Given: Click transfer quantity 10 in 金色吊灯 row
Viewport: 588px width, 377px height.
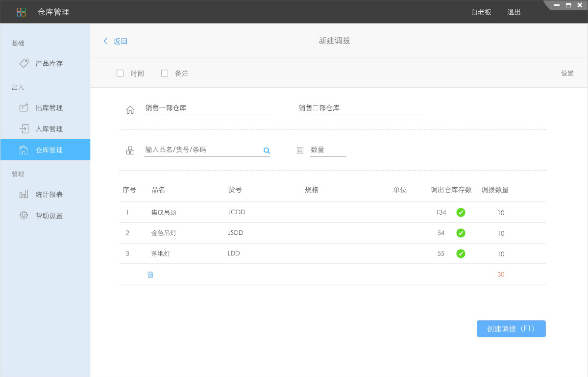Looking at the screenshot, I should 501,233.
